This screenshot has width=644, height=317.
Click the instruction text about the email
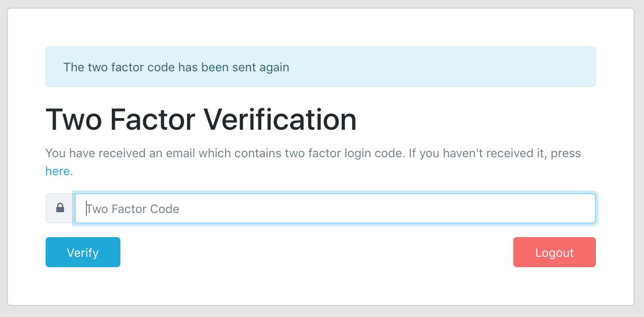coord(313,153)
